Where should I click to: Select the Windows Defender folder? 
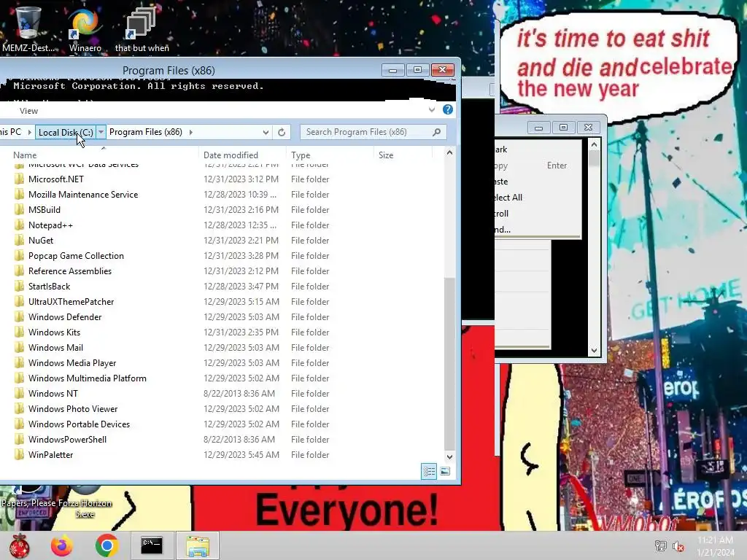coord(65,316)
